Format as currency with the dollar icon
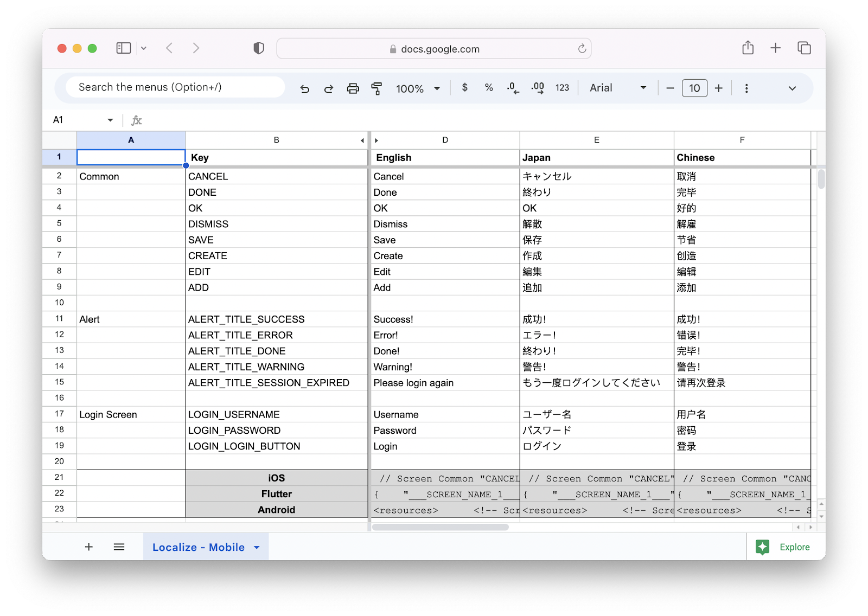Screen dimensions: 868x616 (465, 87)
